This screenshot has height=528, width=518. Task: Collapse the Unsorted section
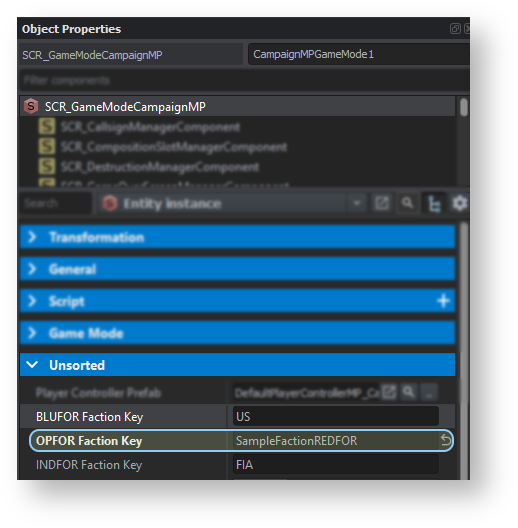[x=237, y=365]
